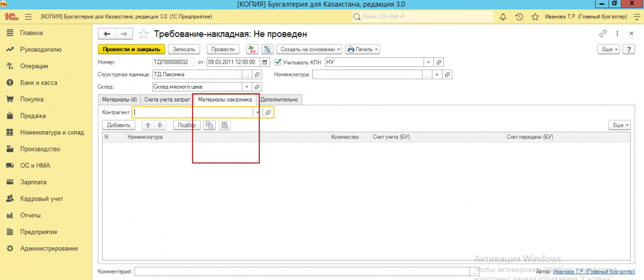
Task: Open the 1C main menu hamburger icon
Action: tap(28, 17)
